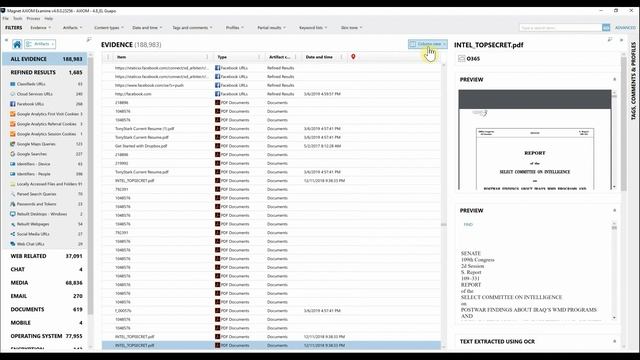Open the Skin tone filter
Image resolution: width=640 pixels, height=360 pixels.
click(x=351, y=28)
